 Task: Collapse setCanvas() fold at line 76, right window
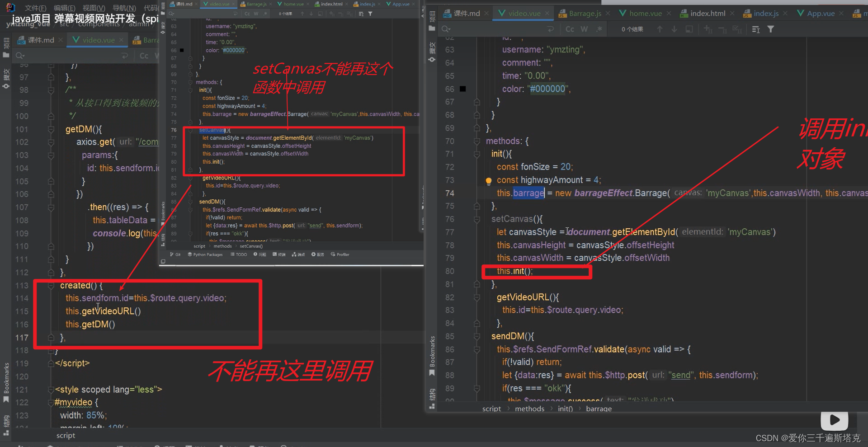coord(476,220)
